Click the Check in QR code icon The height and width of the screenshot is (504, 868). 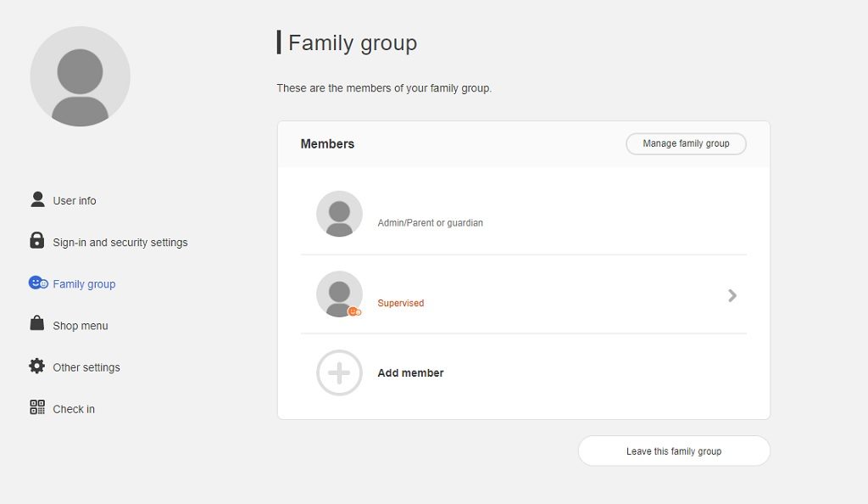pyautogui.click(x=37, y=407)
